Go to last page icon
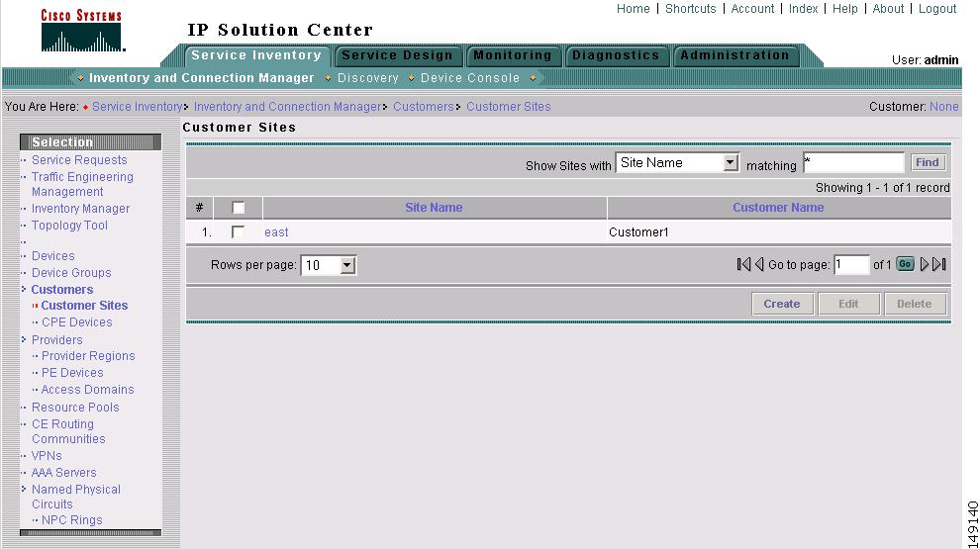This screenshot has height=549, width=980. pyautogui.click(x=938, y=264)
